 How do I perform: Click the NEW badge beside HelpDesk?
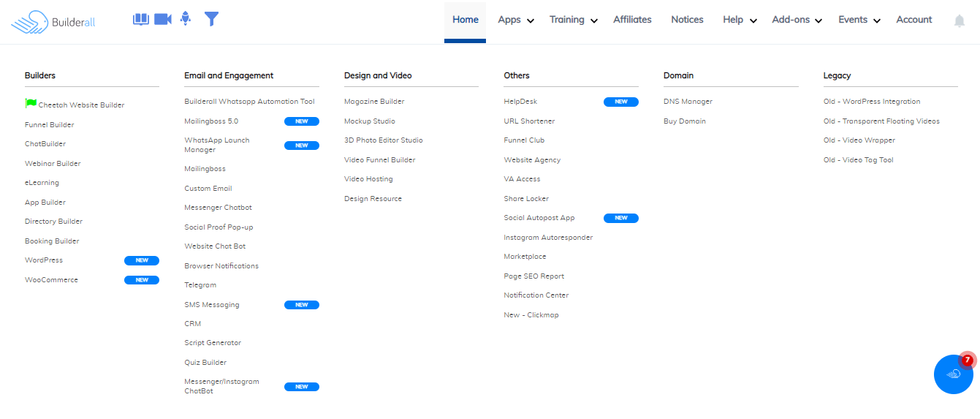pos(620,102)
